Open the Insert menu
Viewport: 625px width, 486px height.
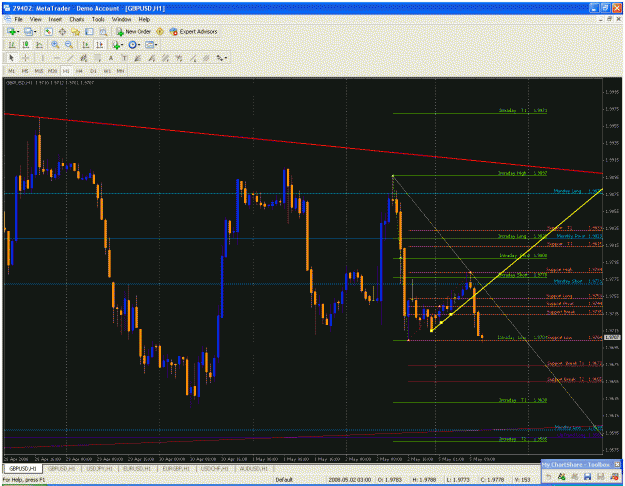(55, 19)
